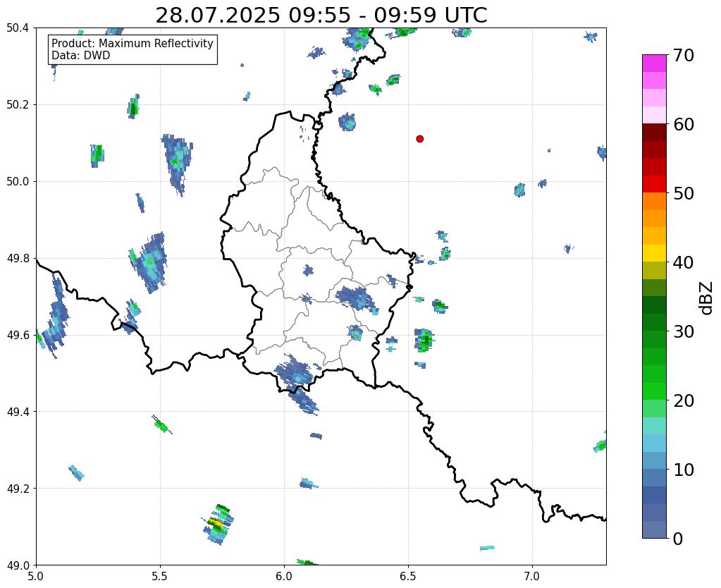Click the chart title timestamp text
Screen dimensions: 721x588
point(321,16)
